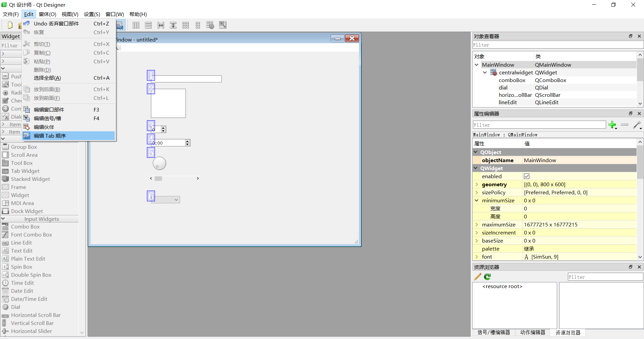
Task: Click the adjust size toolbar icon
Action: click(x=223, y=25)
